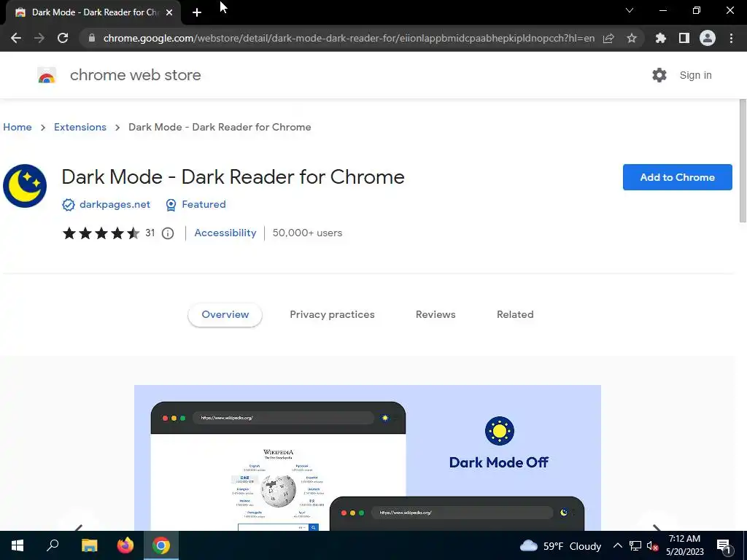
Task: Open Web Store settings gear
Action: tap(659, 75)
